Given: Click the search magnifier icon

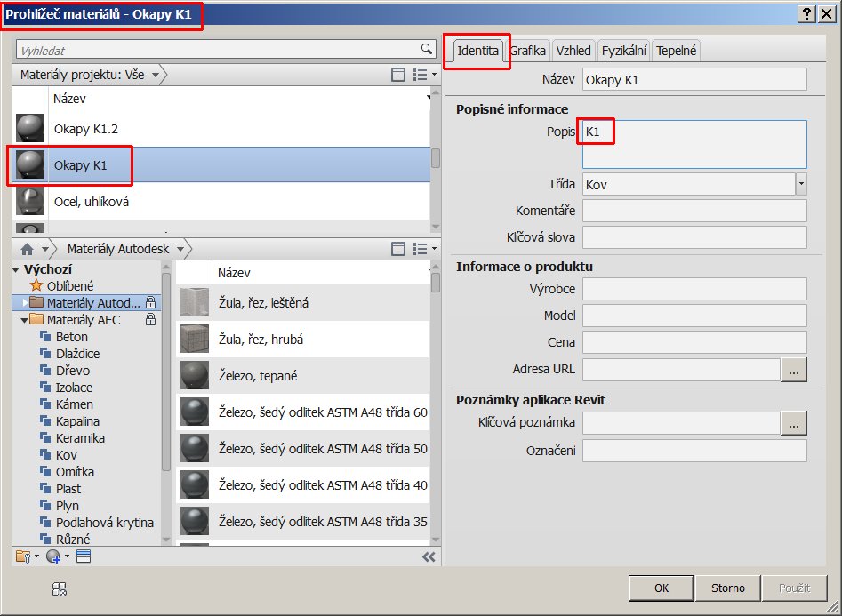Looking at the screenshot, I should (427, 50).
